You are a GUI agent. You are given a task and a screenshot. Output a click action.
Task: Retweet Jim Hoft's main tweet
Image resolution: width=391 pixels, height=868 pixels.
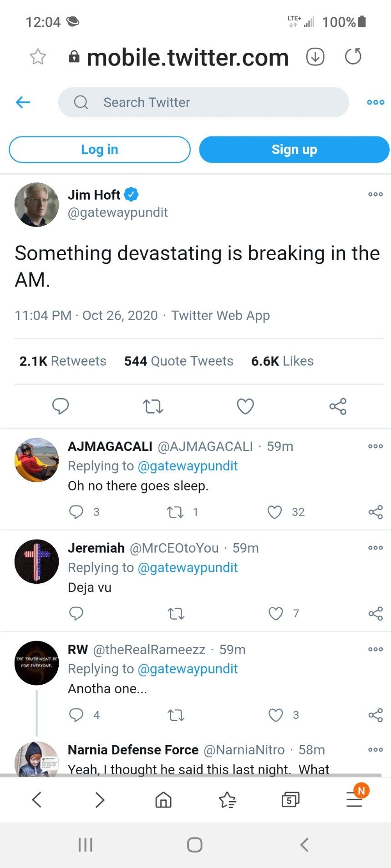[153, 406]
